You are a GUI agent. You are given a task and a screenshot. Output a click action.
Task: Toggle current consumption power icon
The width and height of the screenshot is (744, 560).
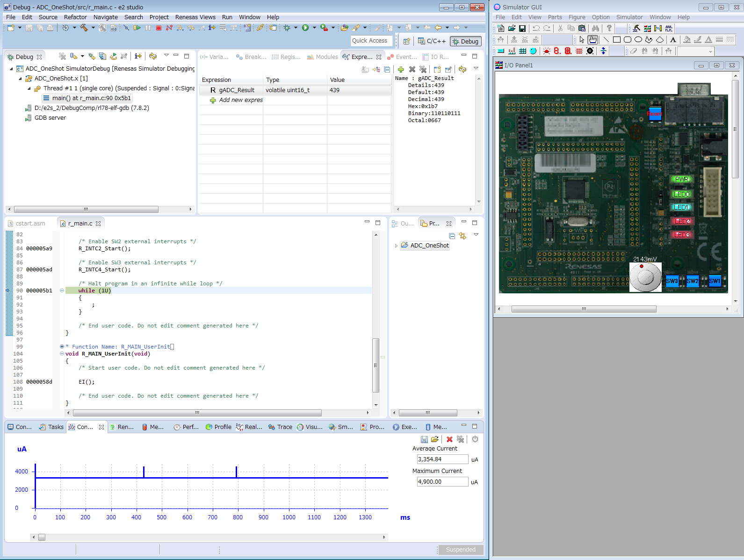475,439
